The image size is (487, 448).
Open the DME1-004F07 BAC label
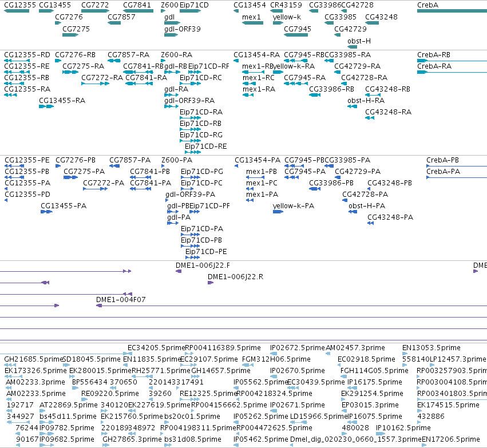tap(121, 300)
